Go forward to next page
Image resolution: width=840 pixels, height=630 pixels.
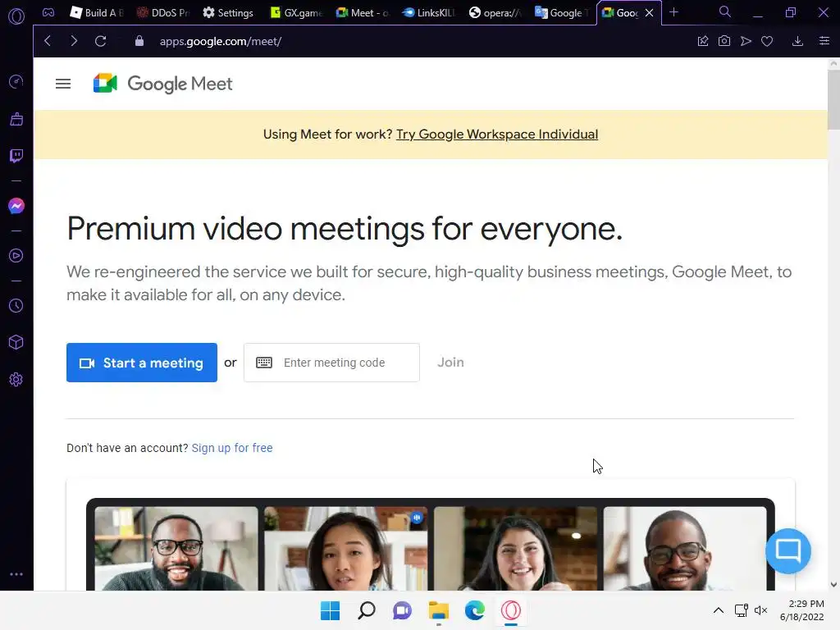[74, 41]
